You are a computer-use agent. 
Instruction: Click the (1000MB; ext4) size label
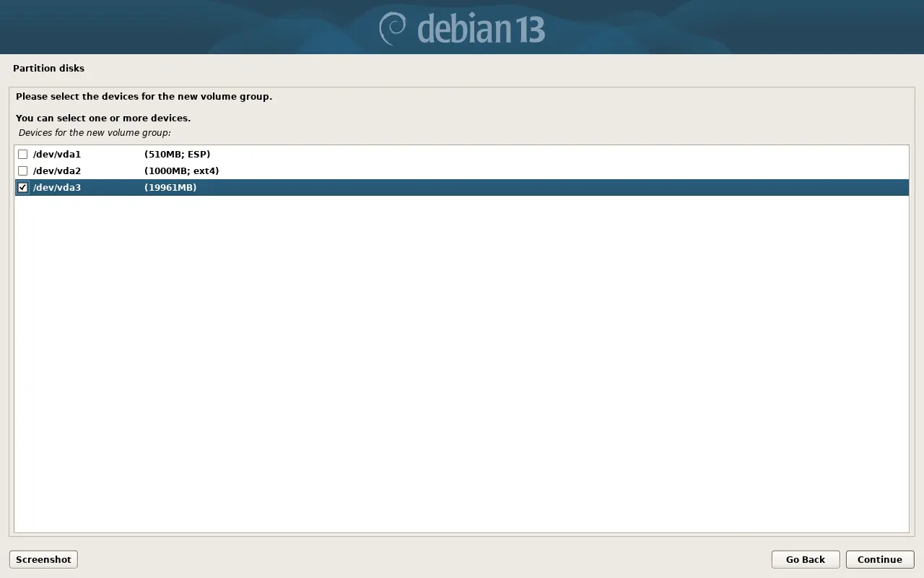[182, 171]
